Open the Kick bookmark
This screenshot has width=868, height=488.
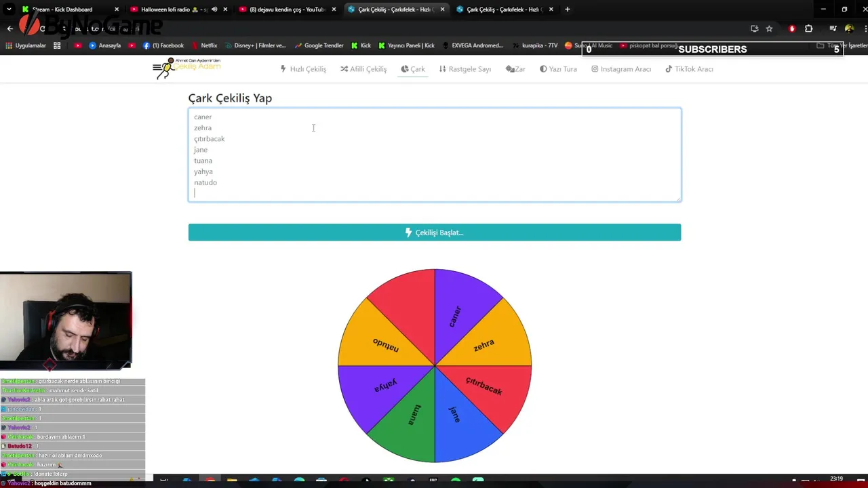361,45
